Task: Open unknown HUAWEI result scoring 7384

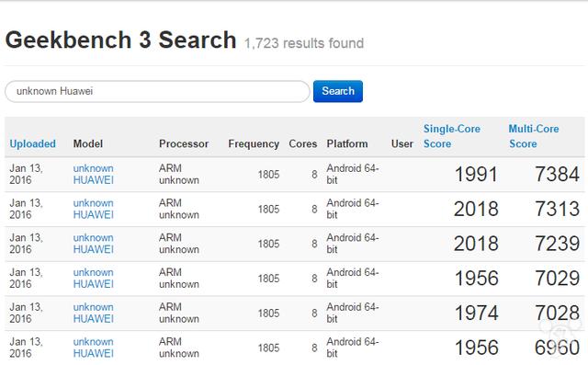Action: point(94,174)
